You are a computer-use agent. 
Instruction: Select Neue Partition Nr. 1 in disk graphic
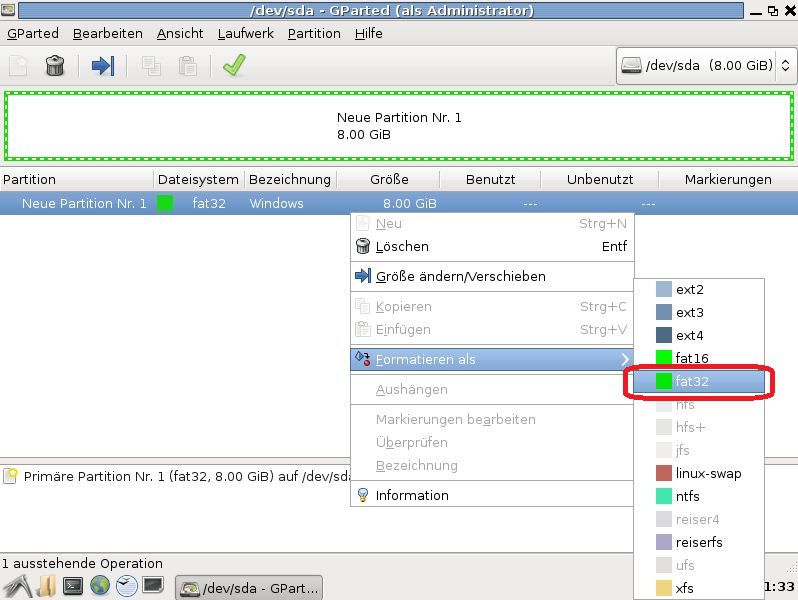click(x=398, y=126)
